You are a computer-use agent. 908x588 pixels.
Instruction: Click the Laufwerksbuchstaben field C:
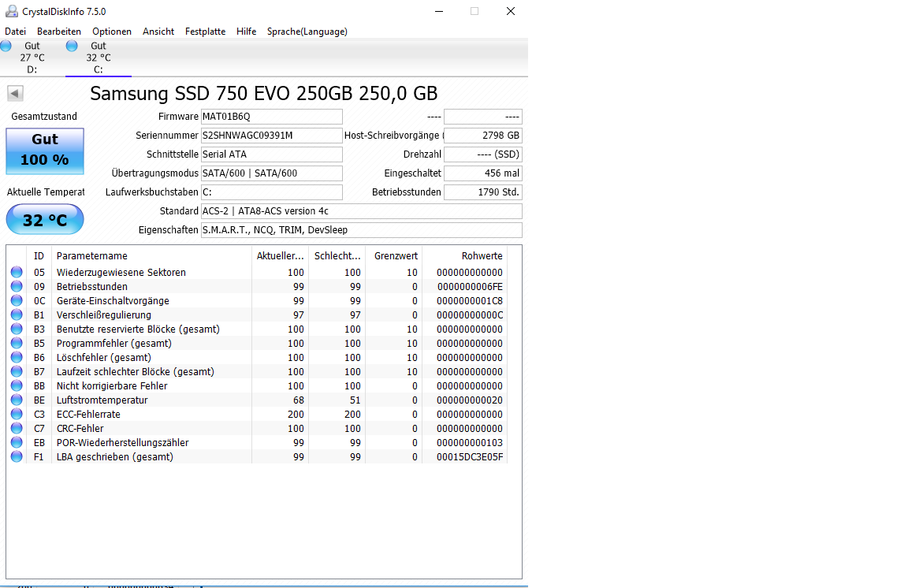pos(272,192)
